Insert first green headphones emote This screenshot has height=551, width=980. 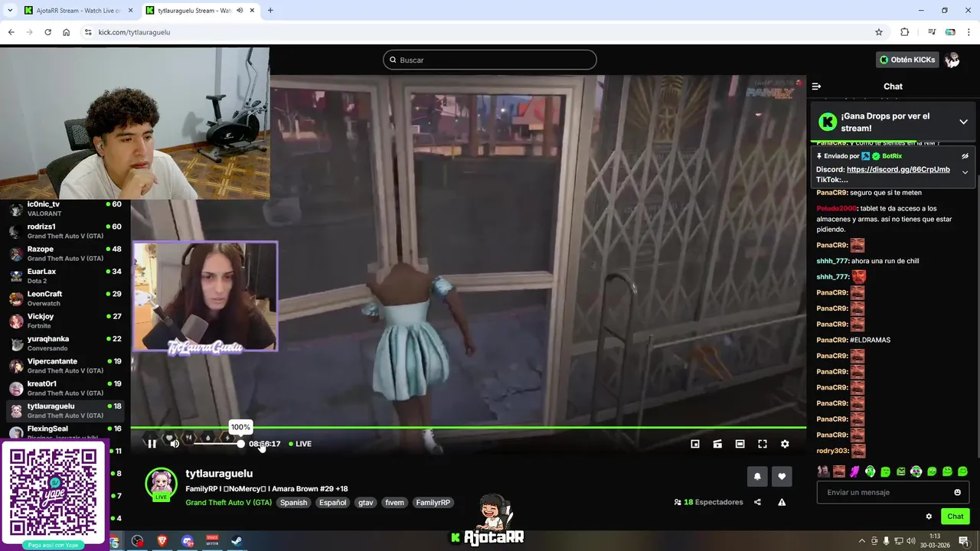point(870,471)
